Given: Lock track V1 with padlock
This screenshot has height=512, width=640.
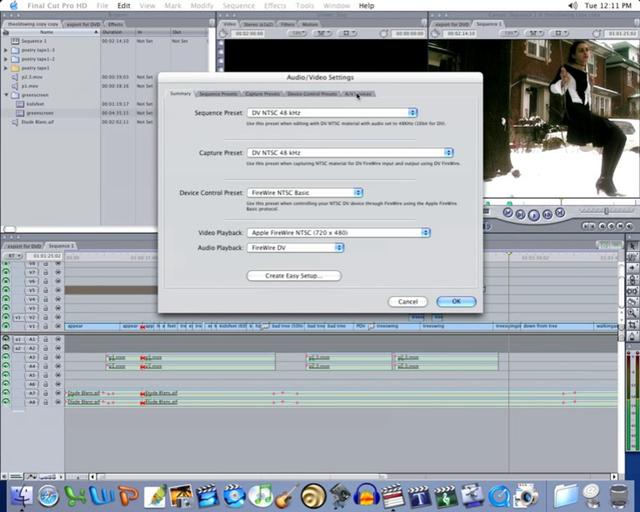Looking at the screenshot, I should [x=46, y=326].
